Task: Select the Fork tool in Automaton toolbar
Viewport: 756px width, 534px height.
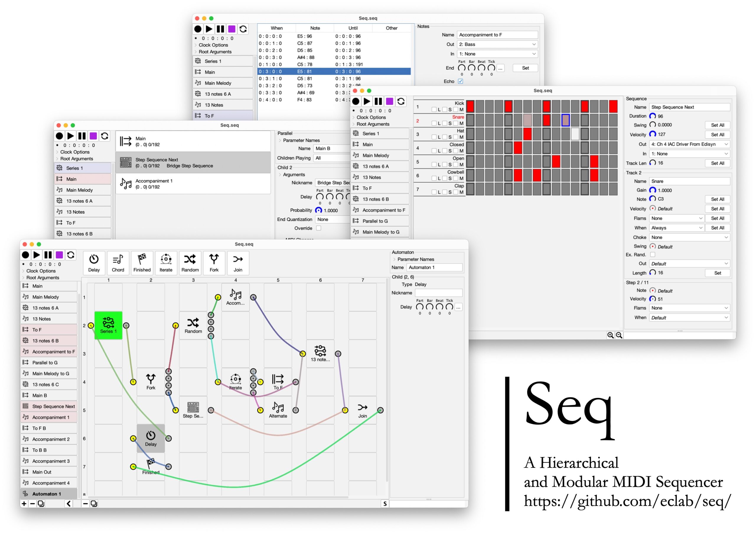Action: click(214, 263)
